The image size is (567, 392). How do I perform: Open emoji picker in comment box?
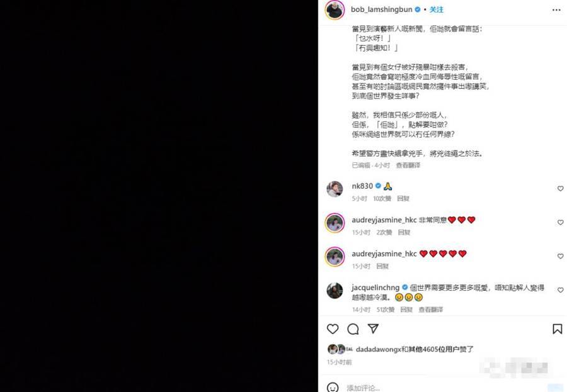coord(332,388)
